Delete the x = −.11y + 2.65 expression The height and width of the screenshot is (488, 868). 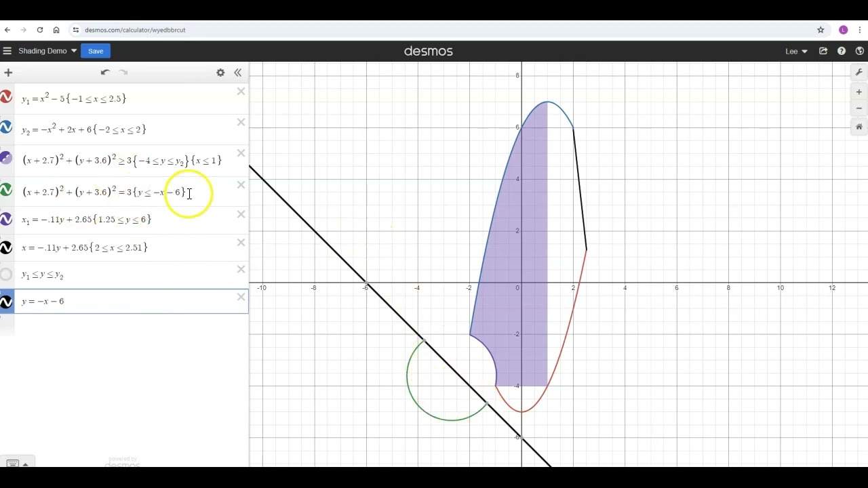click(x=241, y=243)
